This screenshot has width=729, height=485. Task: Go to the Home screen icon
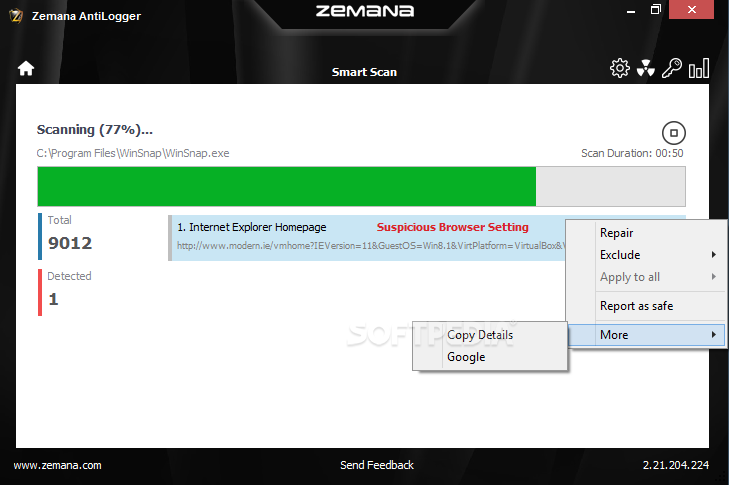26,69
